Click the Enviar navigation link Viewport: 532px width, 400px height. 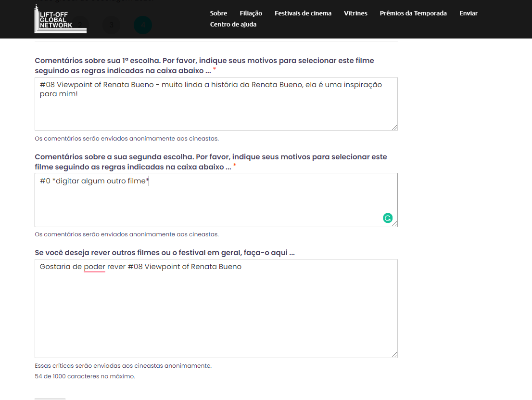pos(468,13)
